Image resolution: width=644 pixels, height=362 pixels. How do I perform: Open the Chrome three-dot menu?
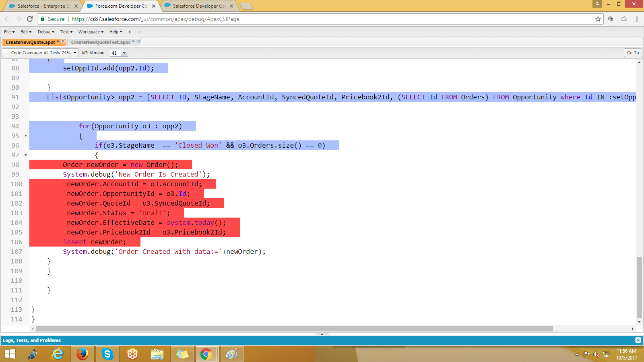pyautogui.click(x=637, y=19)
